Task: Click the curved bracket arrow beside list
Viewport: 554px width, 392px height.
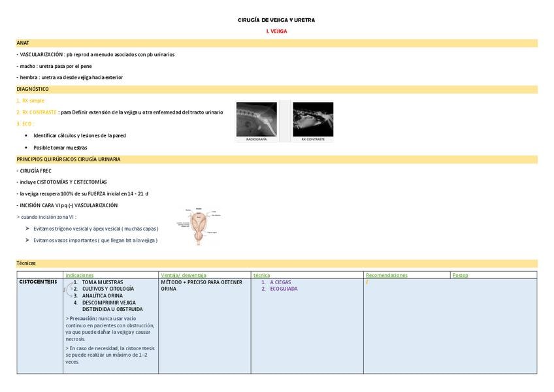Action: (68, 289)
